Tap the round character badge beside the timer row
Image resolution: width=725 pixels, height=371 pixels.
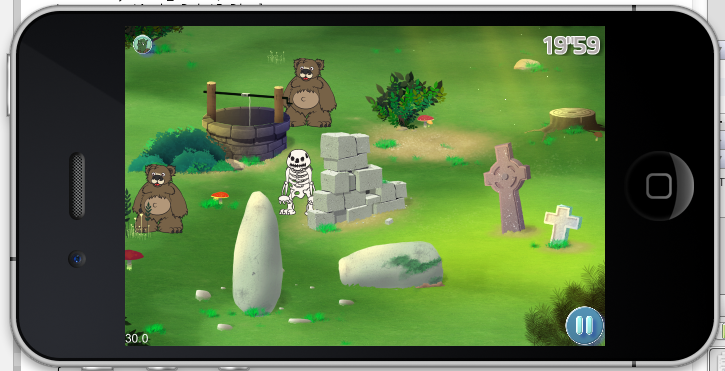[x=143, y=45]
